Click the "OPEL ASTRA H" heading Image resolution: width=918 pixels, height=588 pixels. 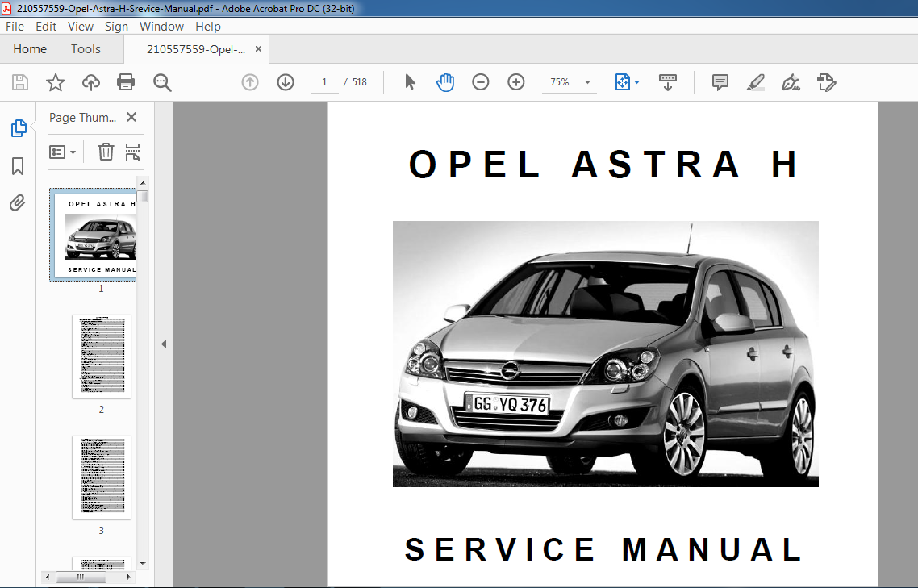pyautogui.click(x=604, y=165)
